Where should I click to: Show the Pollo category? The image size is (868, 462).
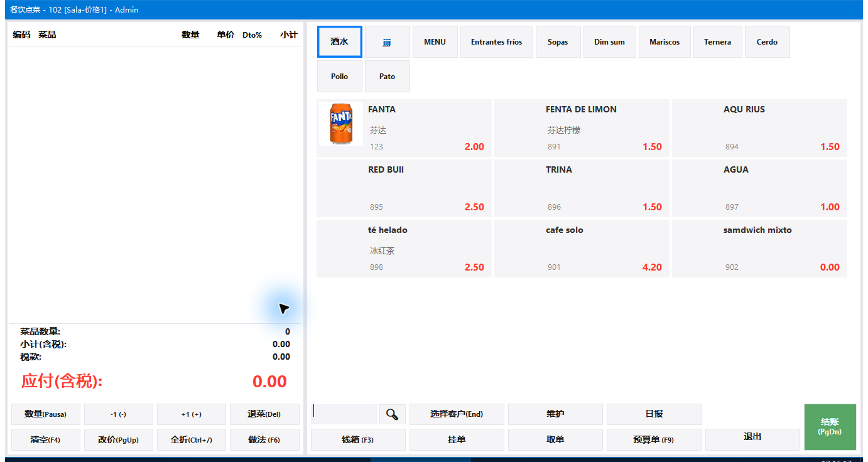click(340, 77)
